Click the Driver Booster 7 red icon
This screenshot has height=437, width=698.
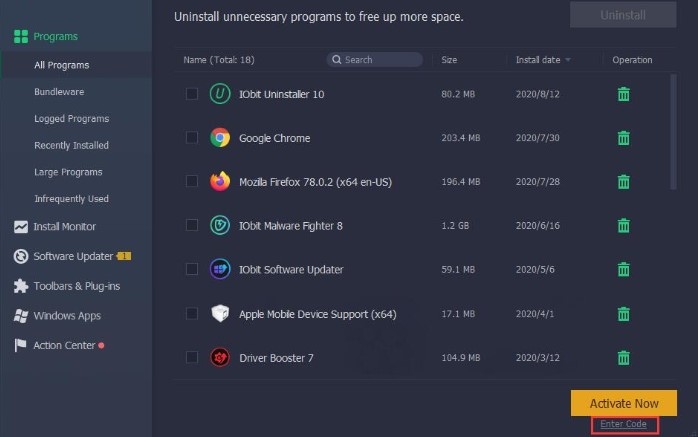pos(220,357)
